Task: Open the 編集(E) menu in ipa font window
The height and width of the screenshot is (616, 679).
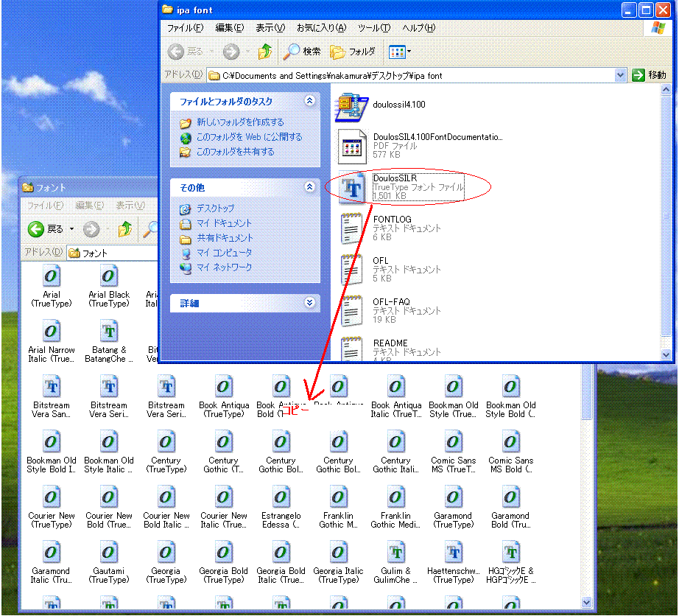Action: click(x=230, y=28)
